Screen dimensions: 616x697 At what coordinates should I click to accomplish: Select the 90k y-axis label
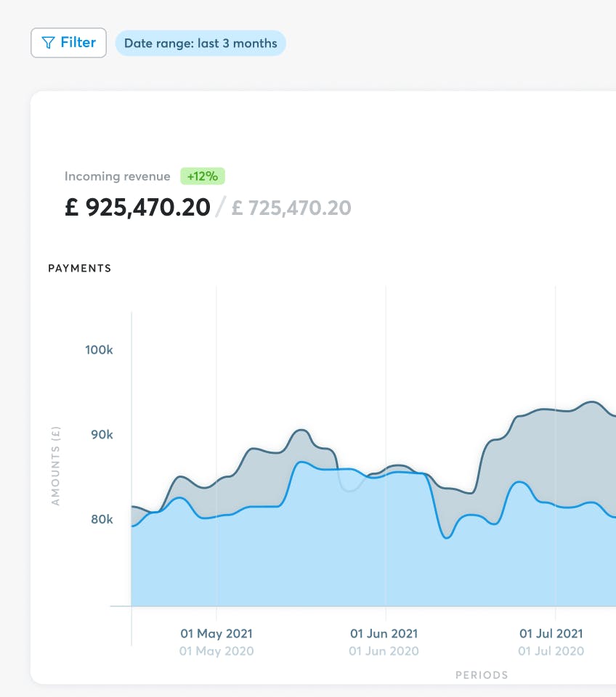100,435
